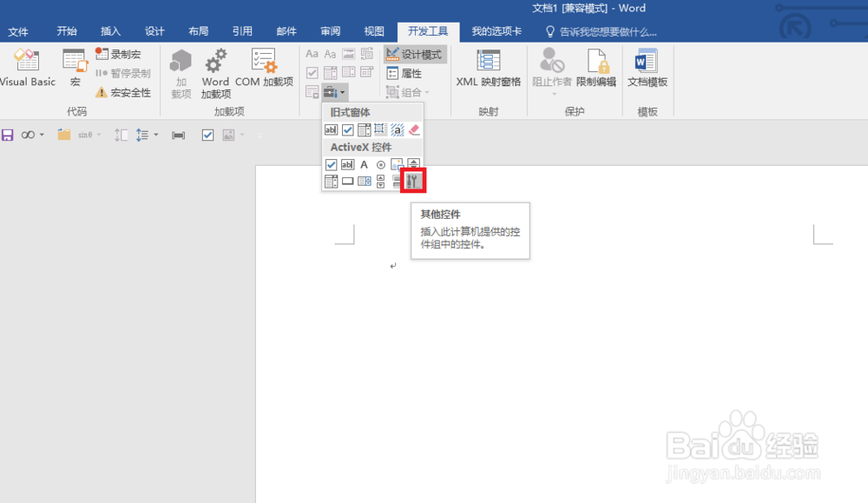The image size is (868, 503).
Task: Switch to the 布局 (Layout) tab
Action: click(x=199, y=31)
